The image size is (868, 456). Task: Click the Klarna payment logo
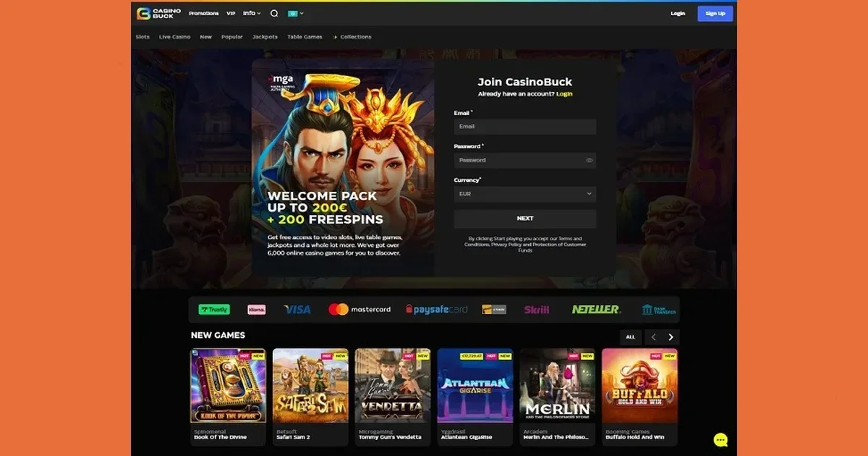click(x=256, y=309)
